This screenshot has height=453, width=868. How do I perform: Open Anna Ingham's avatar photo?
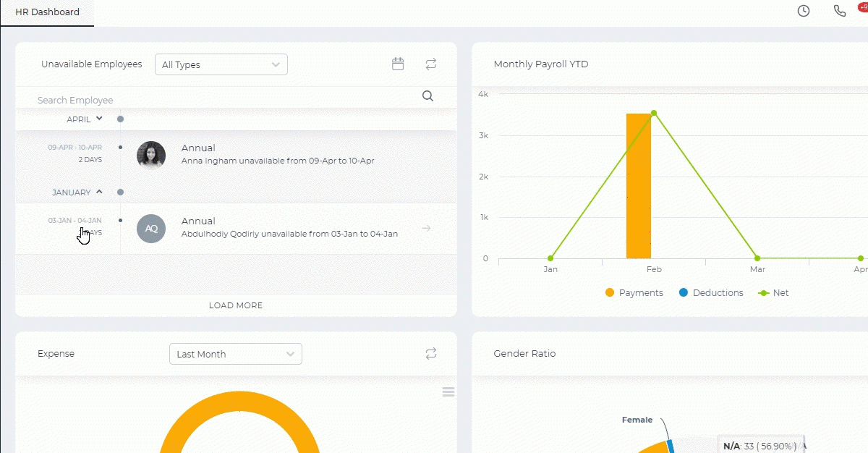(x=151, y=155)
